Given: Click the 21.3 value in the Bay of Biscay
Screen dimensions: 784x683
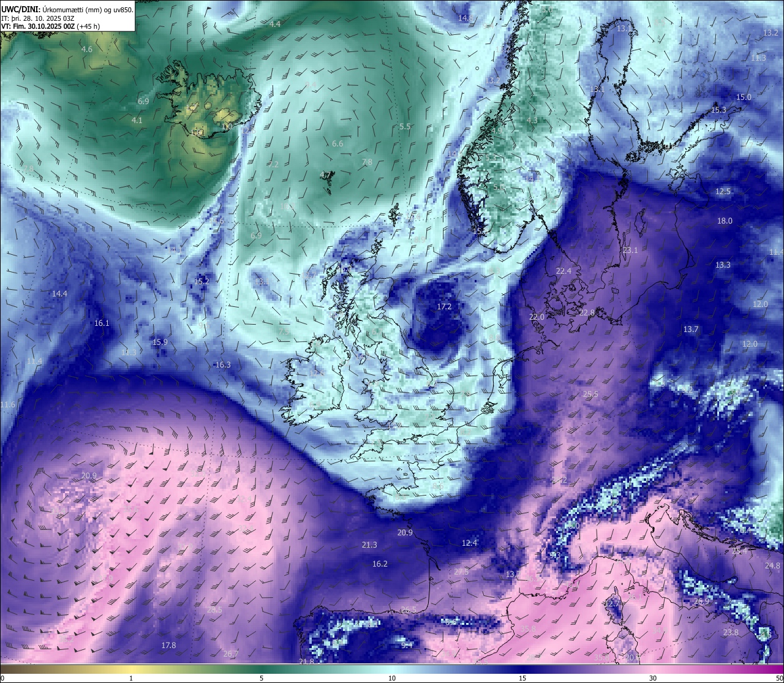Looking at the screenshot, I should point(369,545).
